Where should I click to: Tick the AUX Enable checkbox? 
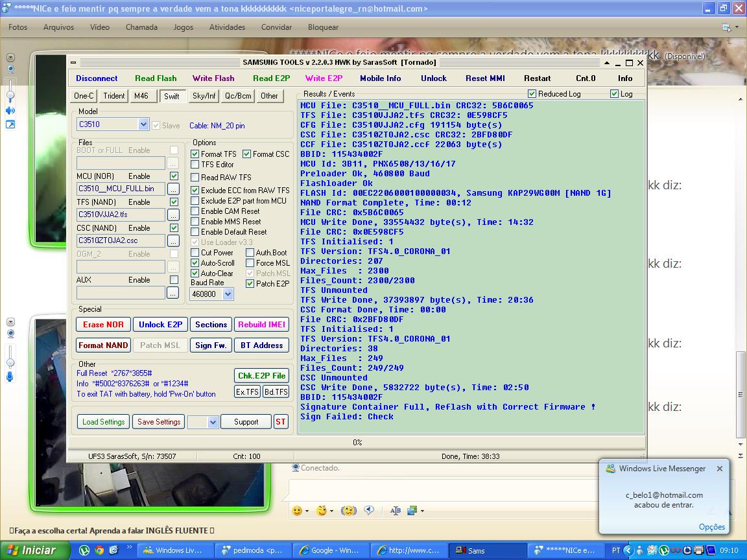(174, 280)
